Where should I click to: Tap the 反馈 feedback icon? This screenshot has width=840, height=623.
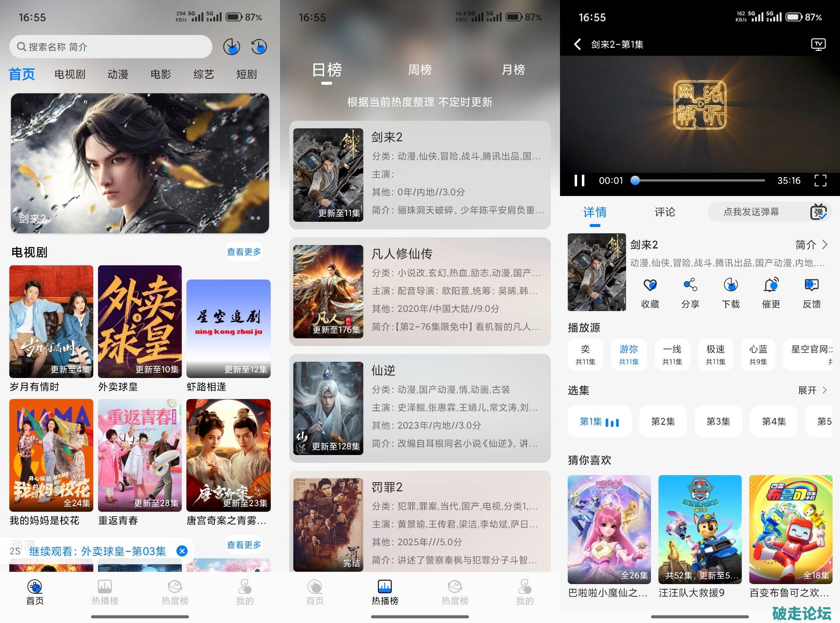click(812, 285)
